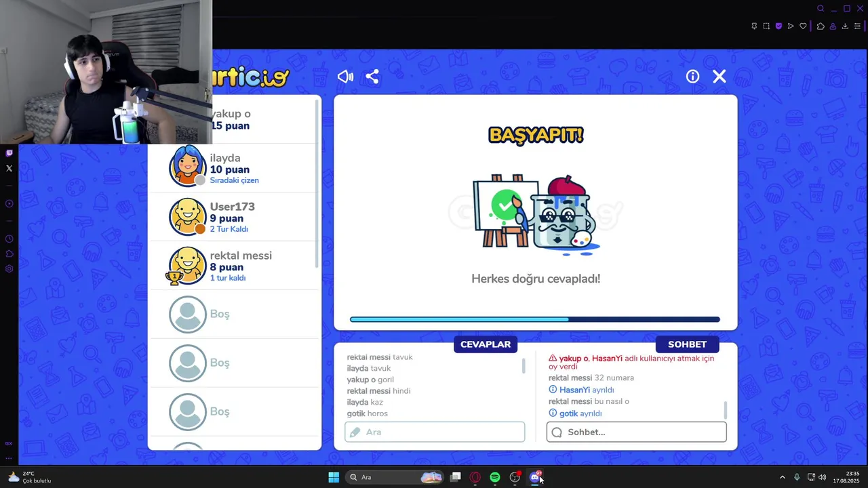This screenshot has height=488, width=868.
Task: Click the player list scrollbar
Action: point(317,183)
